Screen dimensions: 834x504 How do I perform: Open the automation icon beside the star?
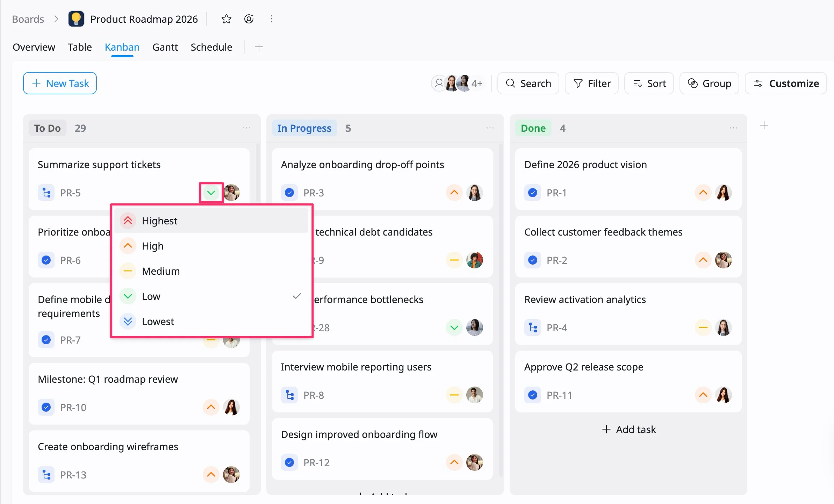point(249,19)
